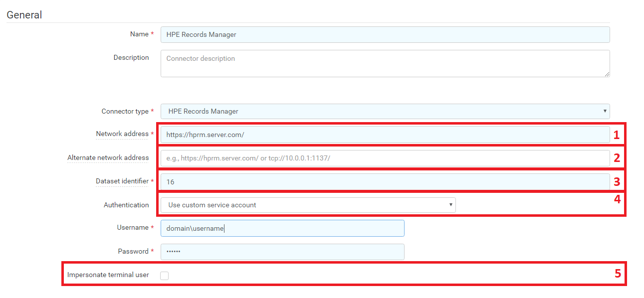This screenshot has width=644, height=298.
Task: Click the Authentication field label
Action: [x=126, y=205]
